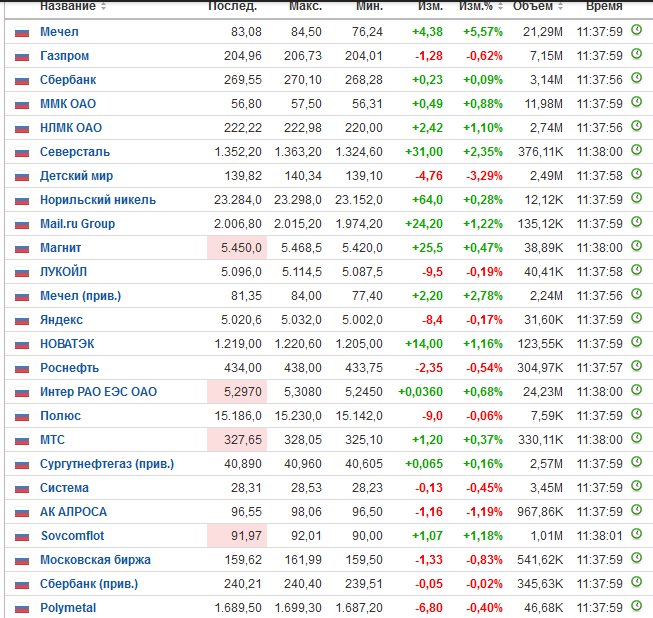
Task: Select the НЛМК ОАО maximum price 222,98
Action: click(303, 128)
